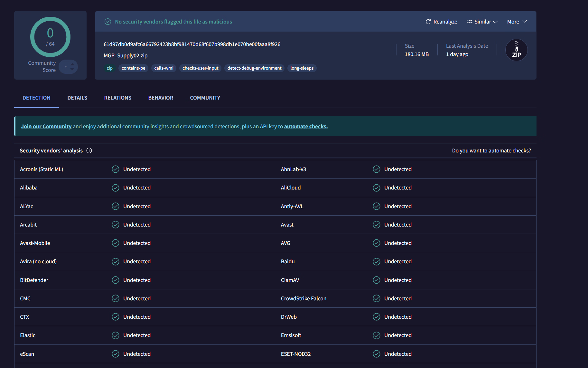588x368 pixels.
Task: Click the info icon beside Security vendors' analysis
Action: [x=89, y=150]
